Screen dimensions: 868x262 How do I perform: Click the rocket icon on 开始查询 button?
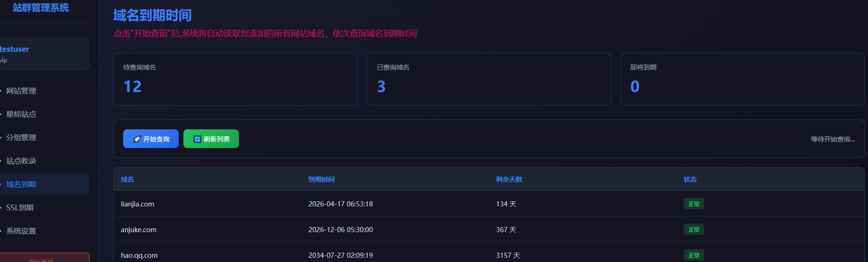pos(137,139)
